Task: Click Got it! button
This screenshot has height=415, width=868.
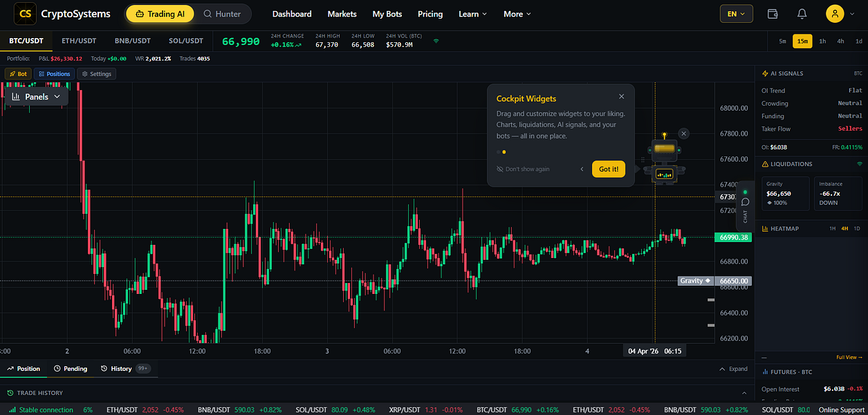Action: click(x=609, y=169)
